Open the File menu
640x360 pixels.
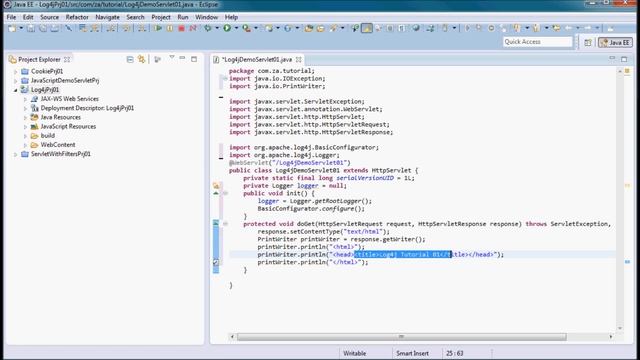click(x=11, y=17)
